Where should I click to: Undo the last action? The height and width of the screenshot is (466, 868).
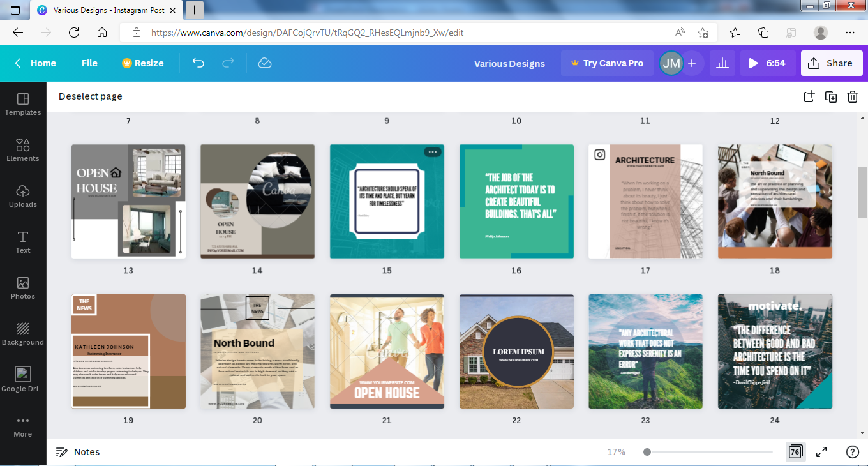coord(198,63)
